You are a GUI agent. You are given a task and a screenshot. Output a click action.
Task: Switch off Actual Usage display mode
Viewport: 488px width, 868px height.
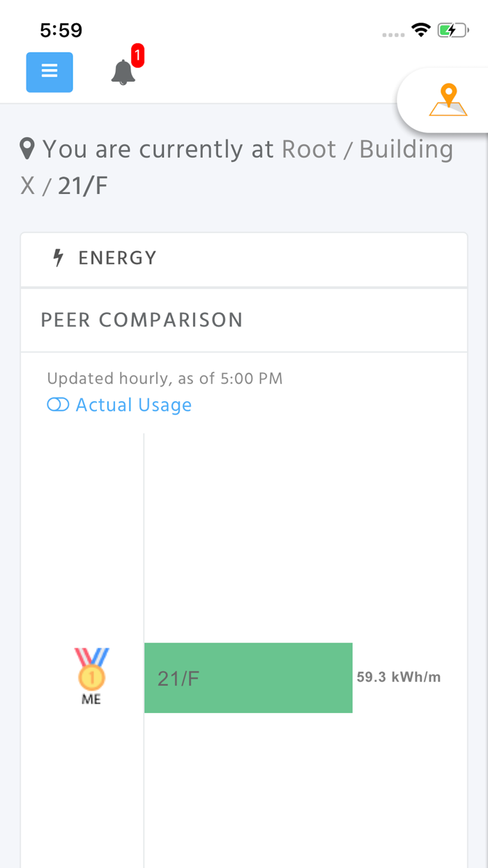[x=57, y=405]
